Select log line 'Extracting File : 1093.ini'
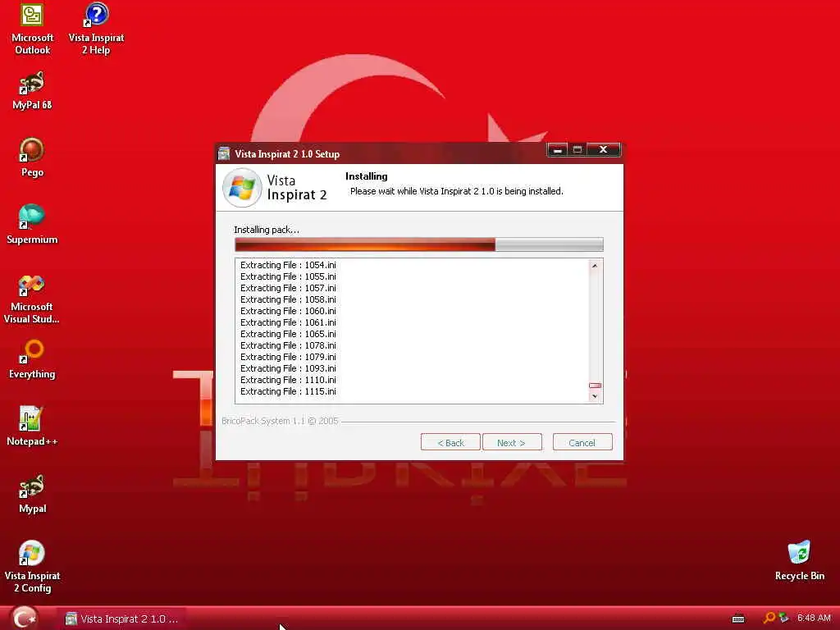Screen dimensions: 840x630 [288, 368]
